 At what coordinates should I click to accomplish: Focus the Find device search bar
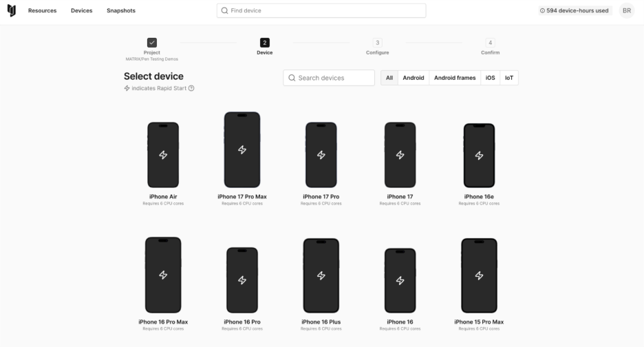321,11
